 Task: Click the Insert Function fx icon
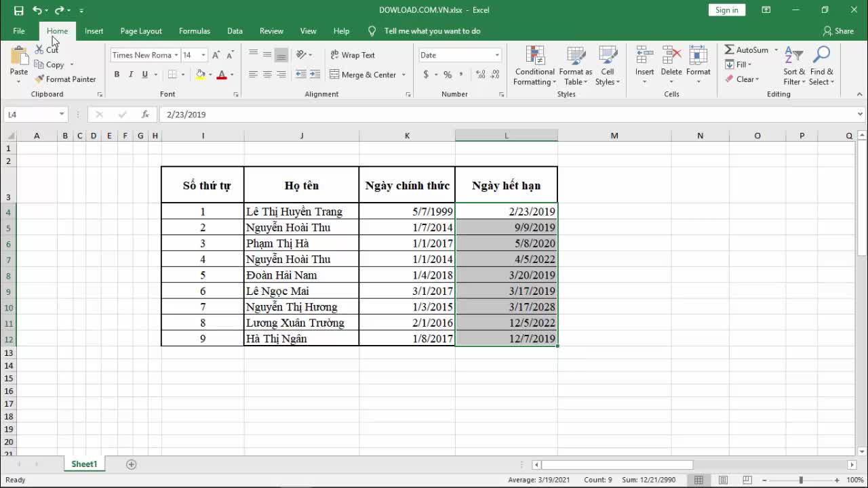(145, 115)
